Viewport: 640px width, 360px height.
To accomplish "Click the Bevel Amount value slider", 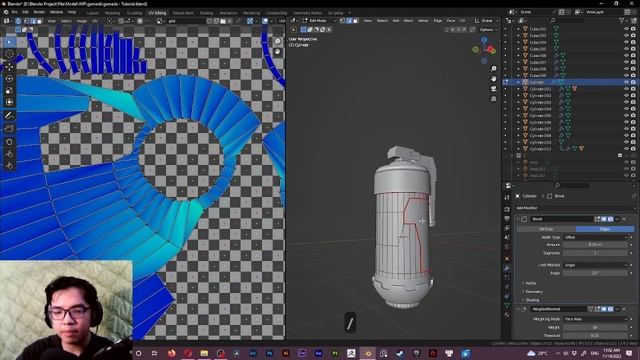I will point(595,244).
